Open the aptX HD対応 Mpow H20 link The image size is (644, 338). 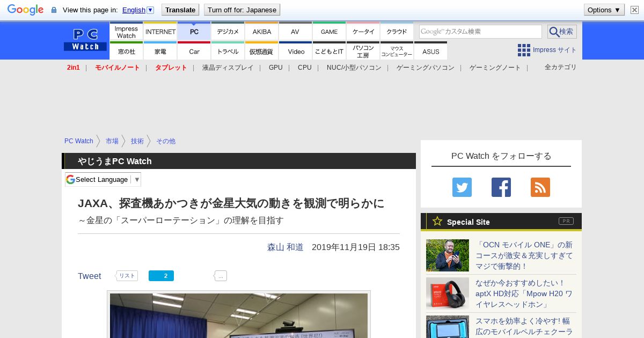point(524,293)
